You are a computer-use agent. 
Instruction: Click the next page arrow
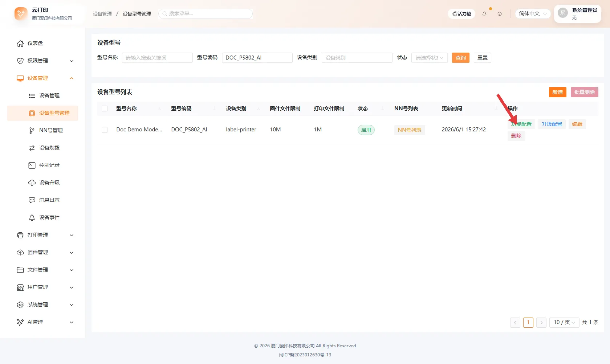541,322
